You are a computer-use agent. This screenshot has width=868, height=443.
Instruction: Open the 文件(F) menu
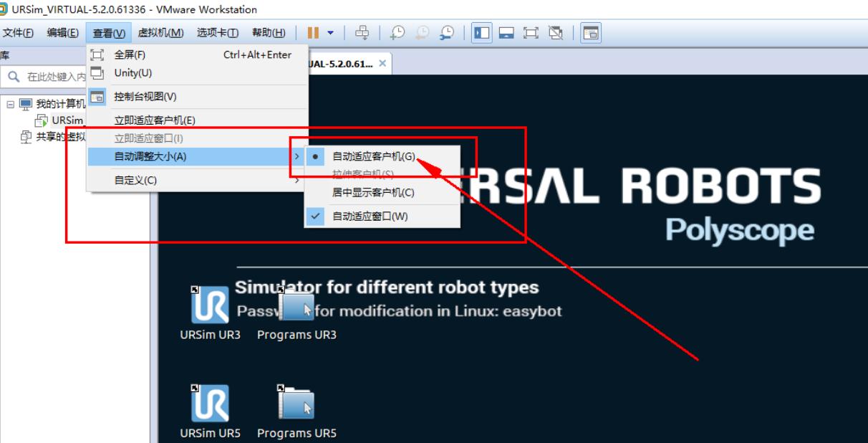coord(19,33)
